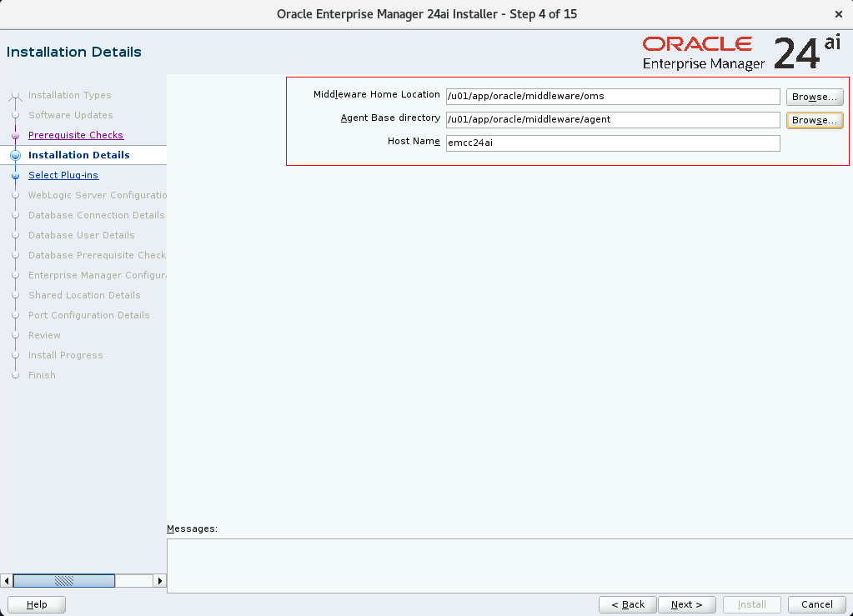This screenshot has width=853, height=616.
Task: Click the Middleware Home Location label
Action: [x=376, y=94]
